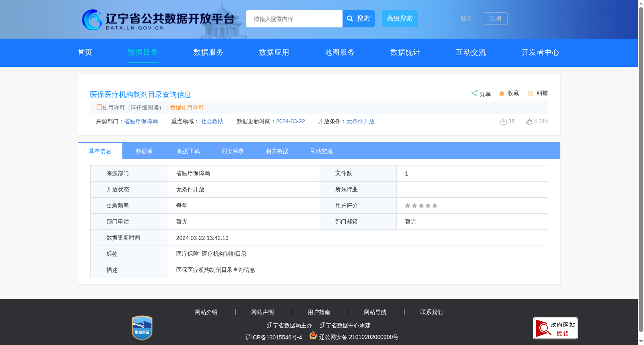This screenshot has width=644, height=345.
Task: Select the 基本信息 tab
Action: 100,151
